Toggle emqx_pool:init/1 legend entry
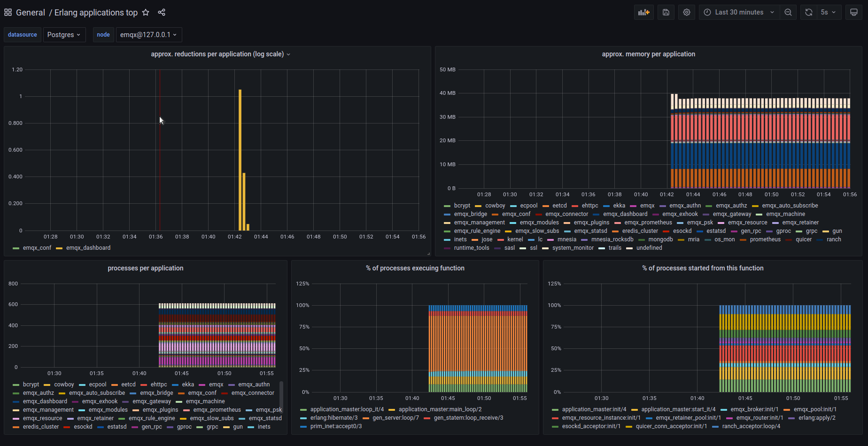This screenshot has width=868, height=446. pos(815,409)
